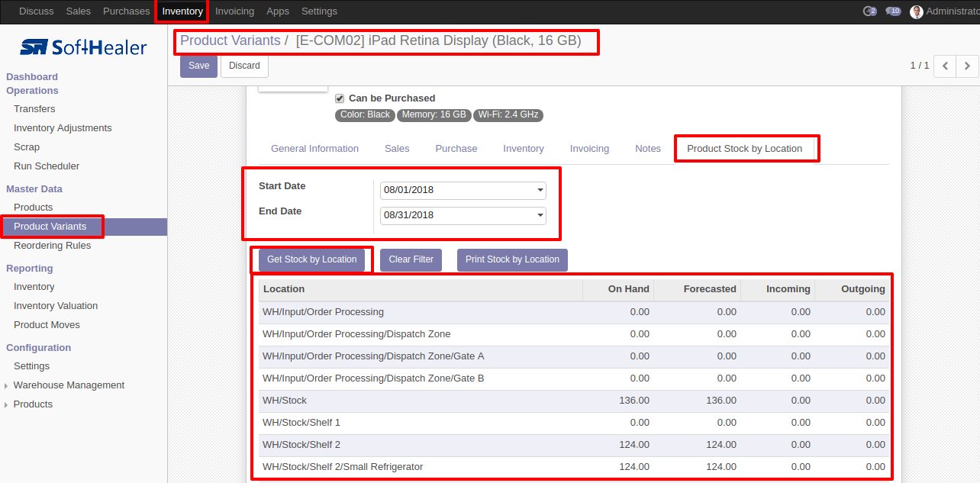The height and width of the screenshot is (483, 980).
Task: Open Products under Master Data
Action: click(x=34, y=208)
